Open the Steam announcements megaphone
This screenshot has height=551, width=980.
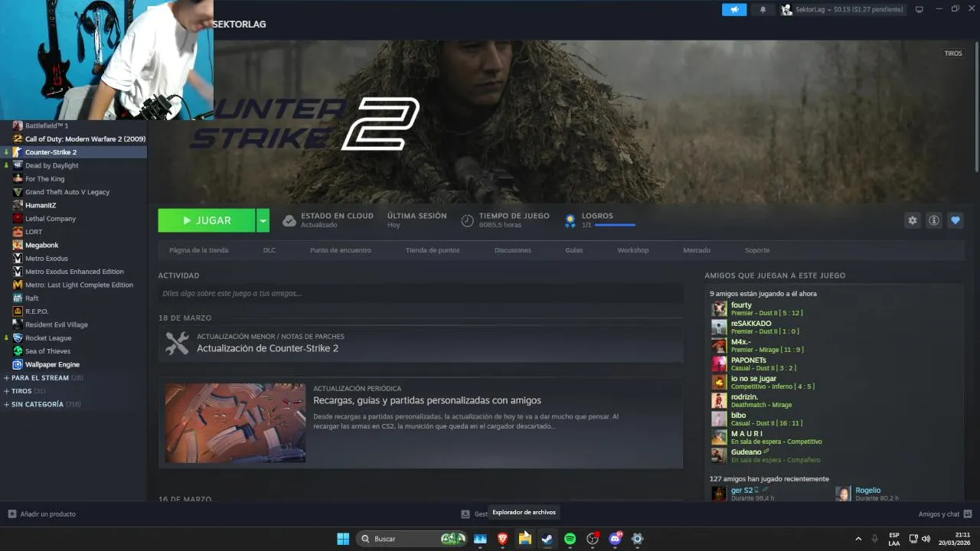pos(734,9)
